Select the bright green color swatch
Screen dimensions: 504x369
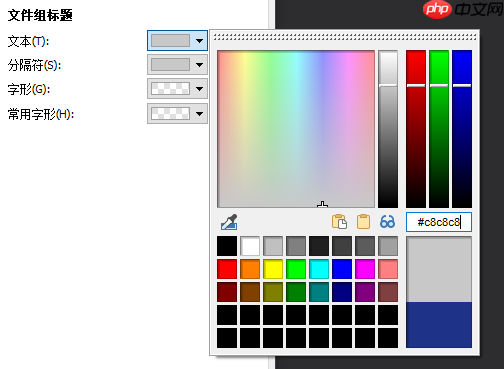(296, 269)
